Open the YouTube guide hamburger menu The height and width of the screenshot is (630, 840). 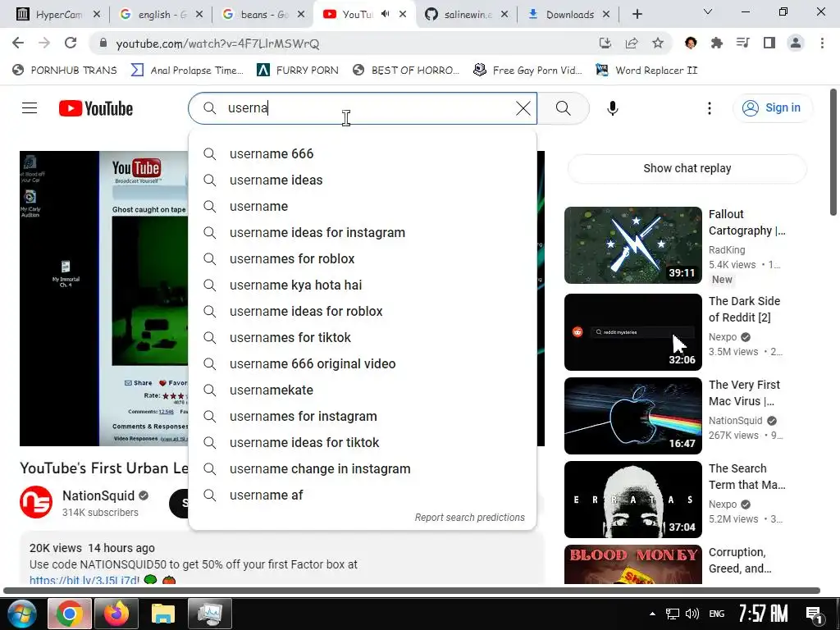30,108
